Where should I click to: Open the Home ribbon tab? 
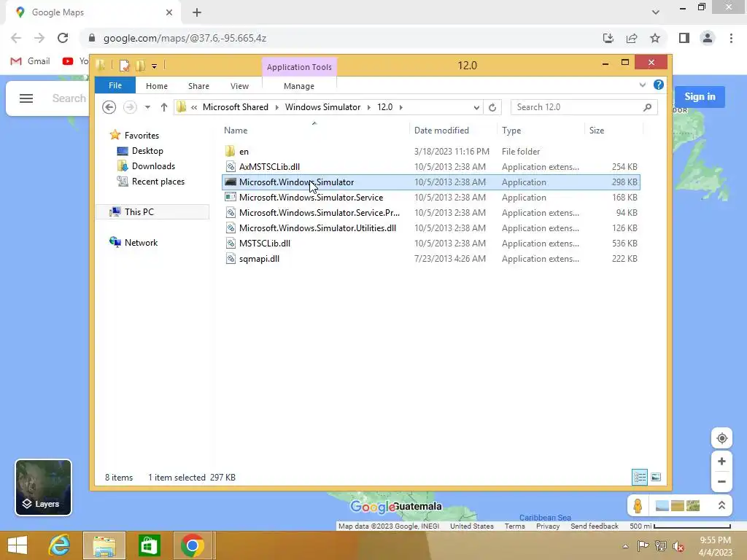point(157,86)
